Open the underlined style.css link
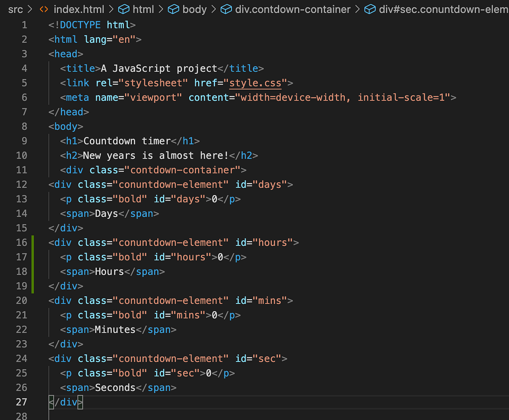 [x=255, y=83]
